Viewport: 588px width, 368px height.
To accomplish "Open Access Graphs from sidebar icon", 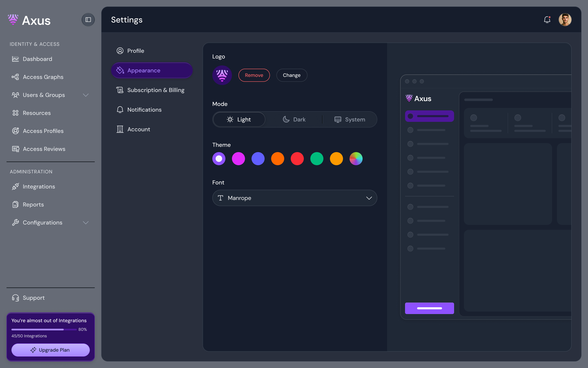I will tap(15, 77).
